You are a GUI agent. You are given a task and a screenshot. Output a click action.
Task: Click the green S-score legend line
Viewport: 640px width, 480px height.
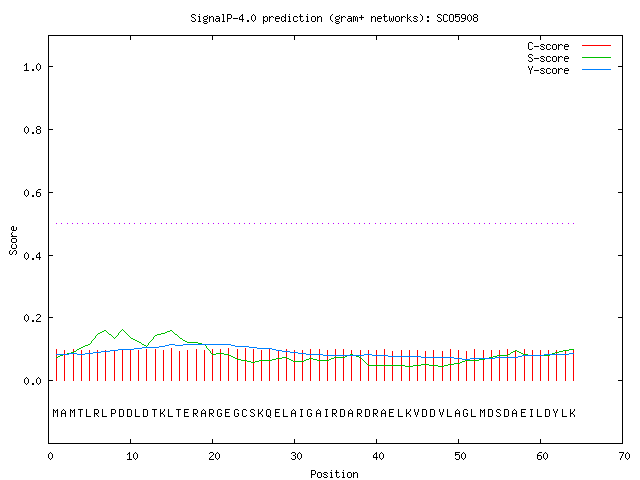pos(596,58)
